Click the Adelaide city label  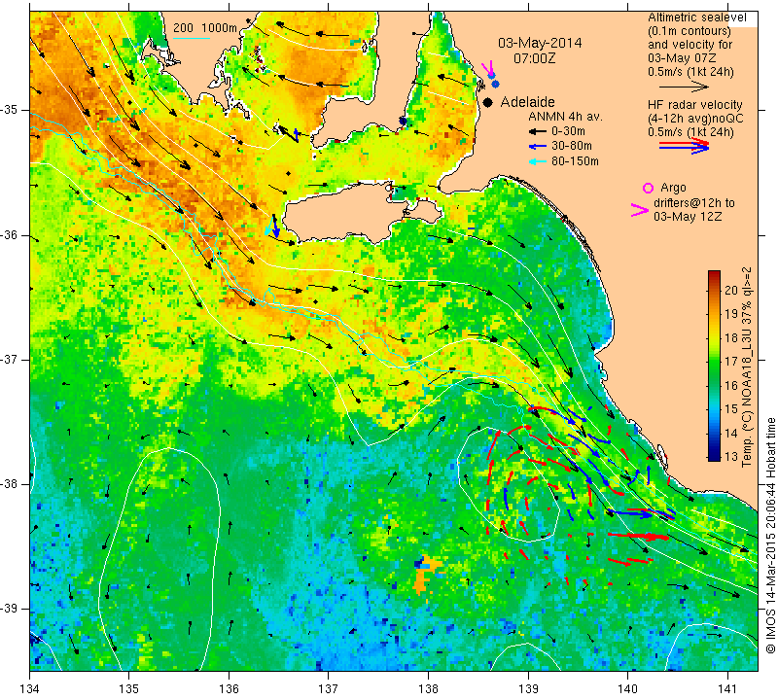527,102
